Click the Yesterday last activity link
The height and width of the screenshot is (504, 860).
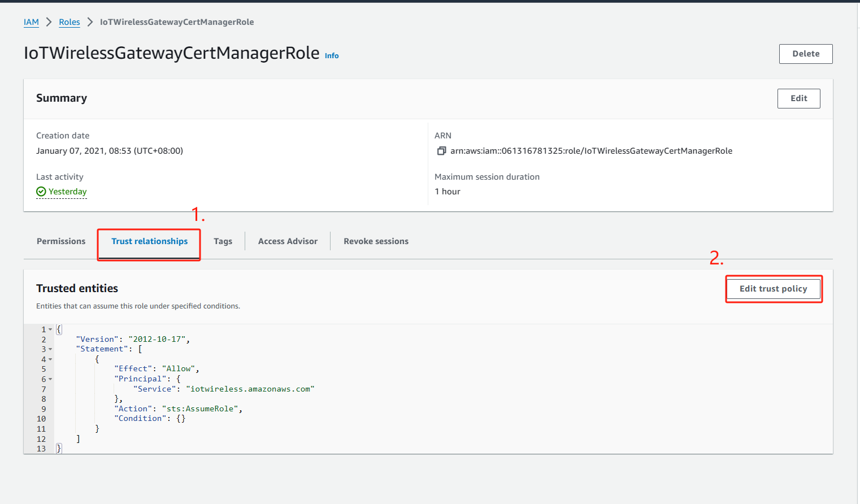pos(68,192)
